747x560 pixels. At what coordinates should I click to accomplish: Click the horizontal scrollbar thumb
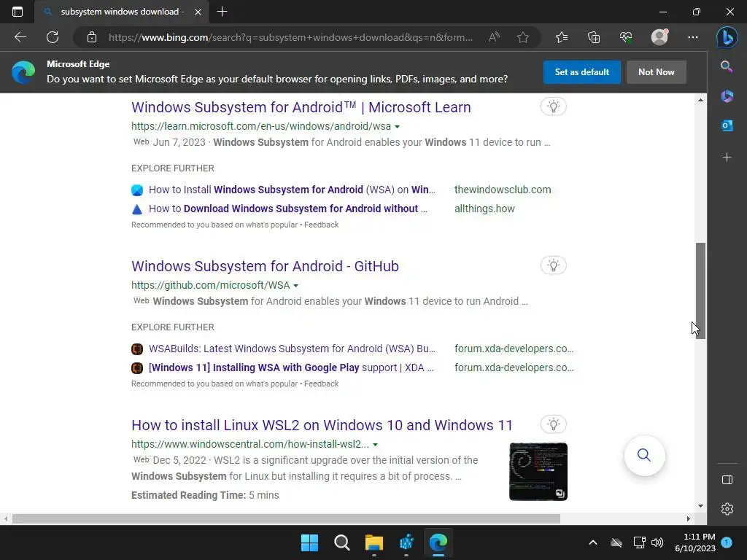286,518
